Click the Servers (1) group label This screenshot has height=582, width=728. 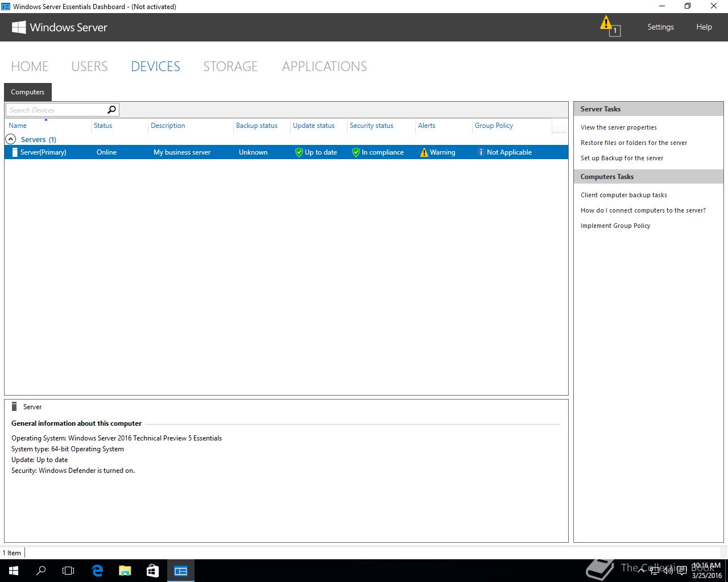pos(39,139)
